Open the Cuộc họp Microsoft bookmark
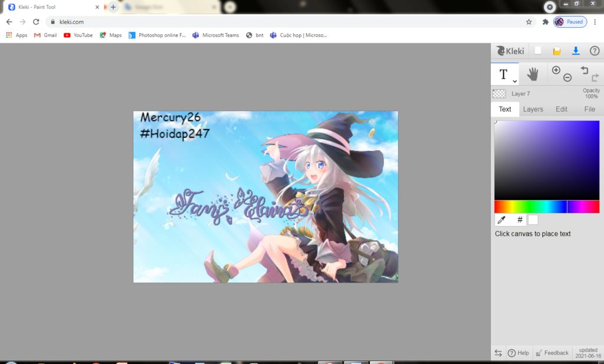Image resolution: width=604 pixels, height=364 pixels. pyautogui.click(x=298, y=35)
